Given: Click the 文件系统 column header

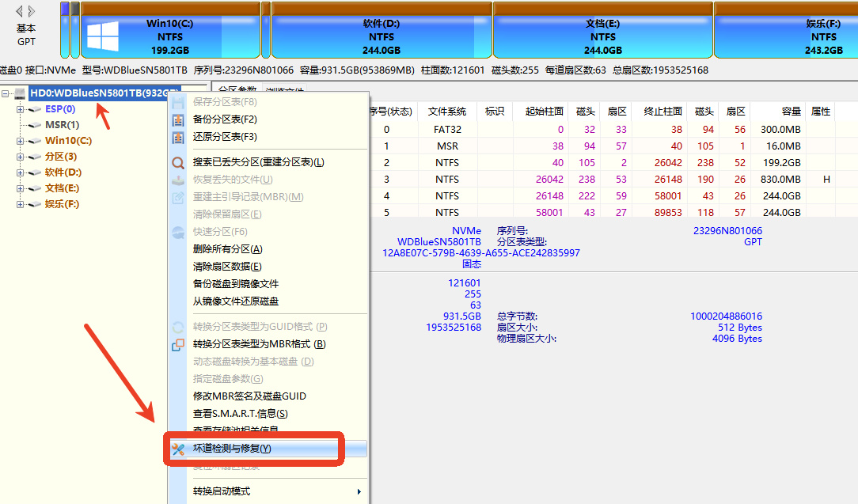Looking at the screenshot, I should [446, 112].
